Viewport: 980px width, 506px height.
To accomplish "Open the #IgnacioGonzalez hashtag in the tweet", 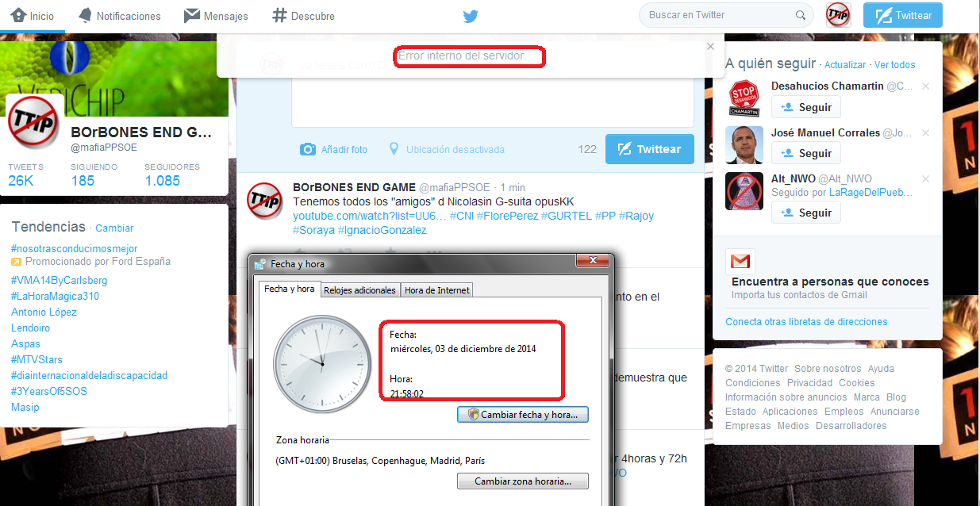I will (x=382, y=230).
